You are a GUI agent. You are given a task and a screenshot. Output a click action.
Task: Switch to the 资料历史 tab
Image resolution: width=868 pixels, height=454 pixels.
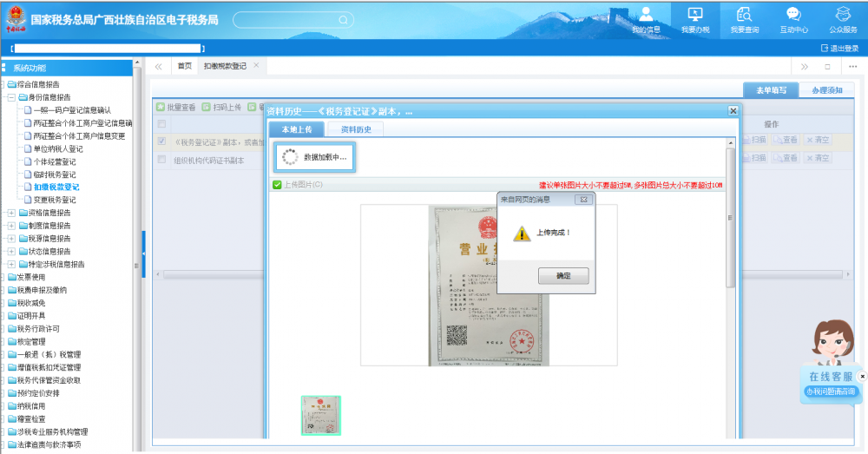click(355, 129)
